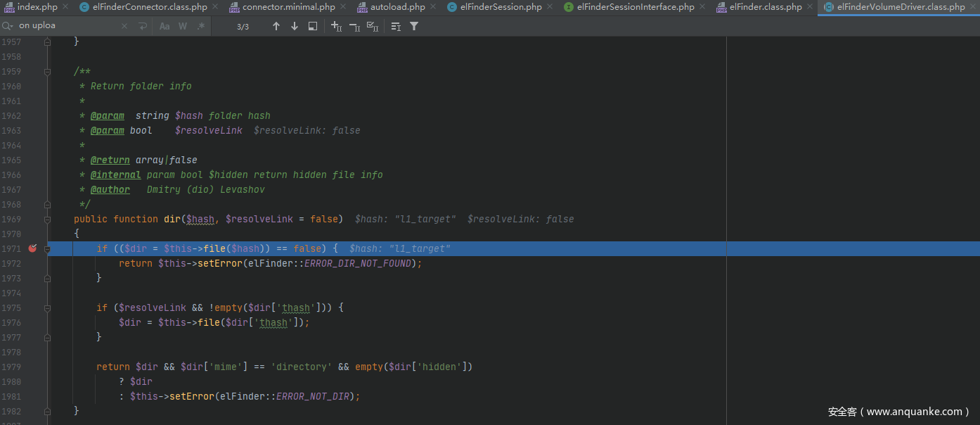Click the search filter funnel icon
This screenshot has width=980, height=425.
[x=414, y=26]
